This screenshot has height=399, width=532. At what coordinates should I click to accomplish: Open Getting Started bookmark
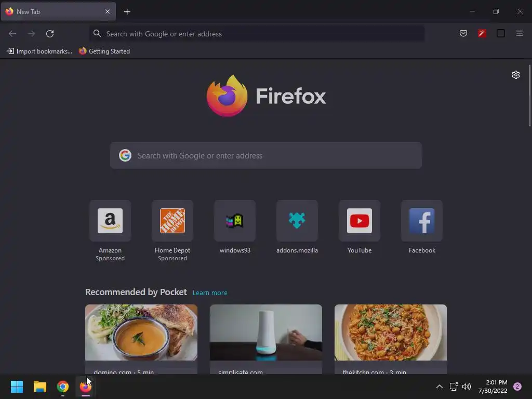pos(104,51)
